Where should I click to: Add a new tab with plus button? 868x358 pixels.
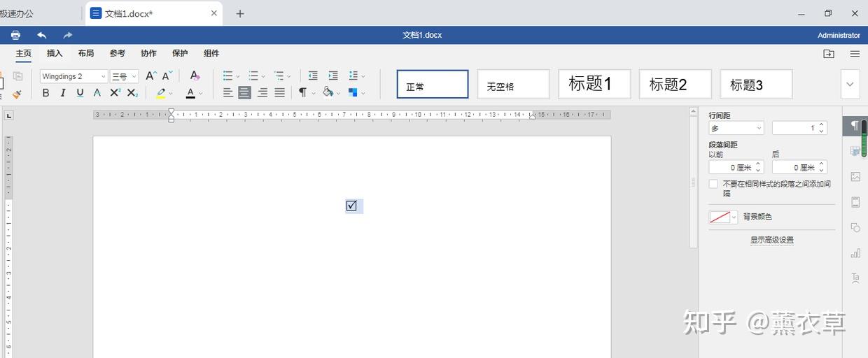(x=240, y=13)
